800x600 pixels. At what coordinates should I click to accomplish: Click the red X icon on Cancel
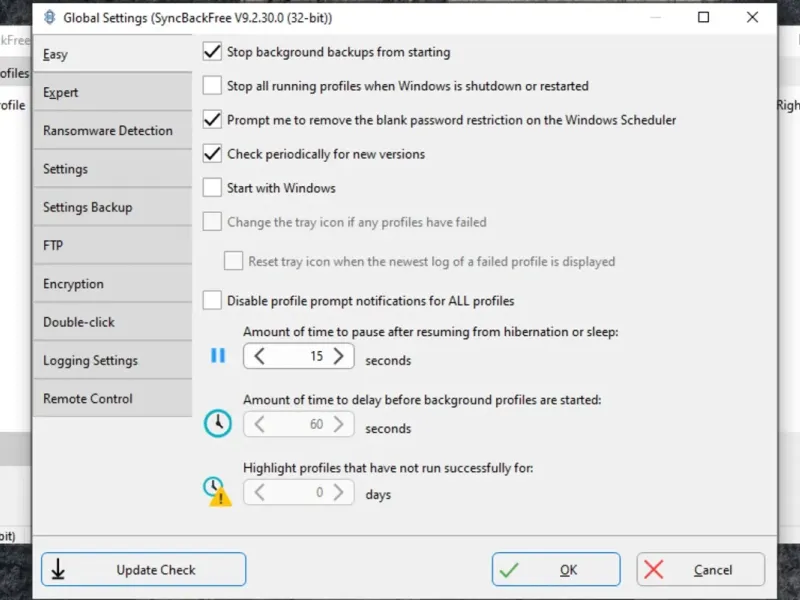click(x=654, y=570)
